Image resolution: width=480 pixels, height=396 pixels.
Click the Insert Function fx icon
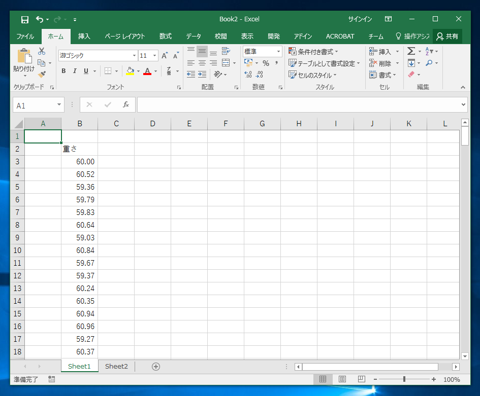pos(126,105)
